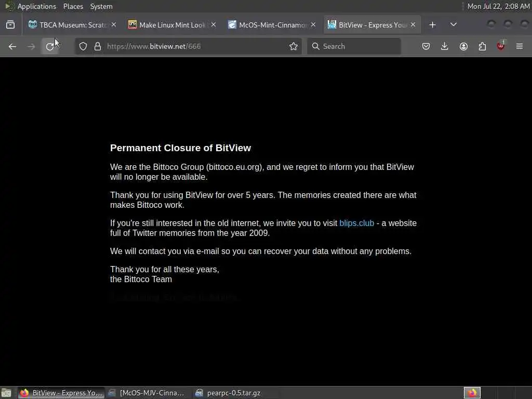
Task: Open a new browser tab
Action: (x=432, y=25)
